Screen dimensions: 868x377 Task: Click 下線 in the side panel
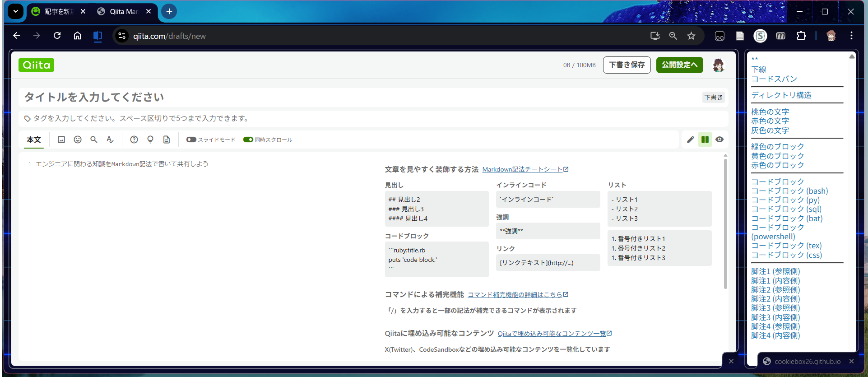click(759, 70)
